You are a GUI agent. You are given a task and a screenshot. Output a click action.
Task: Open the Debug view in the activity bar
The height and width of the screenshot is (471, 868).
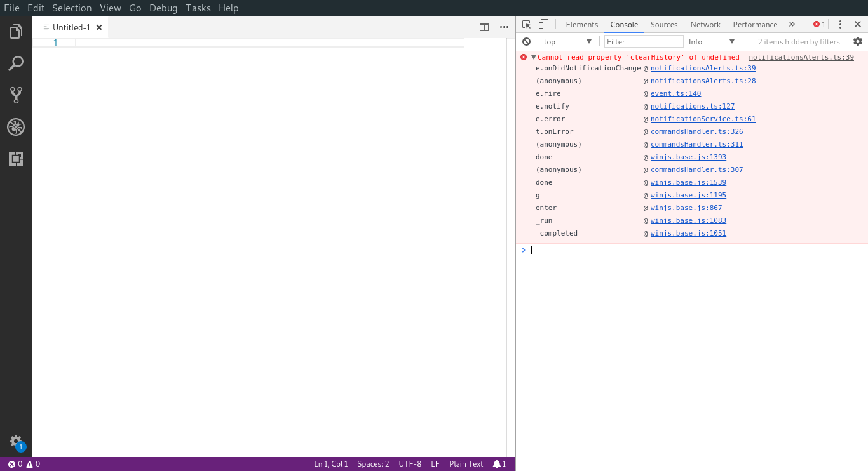16,126
